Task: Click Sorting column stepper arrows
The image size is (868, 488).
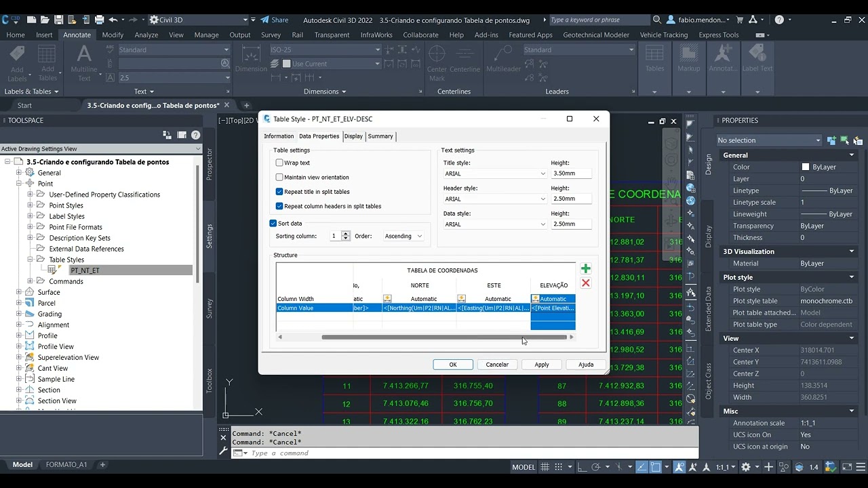Action: pyautogui.click(x=346, y=236)
